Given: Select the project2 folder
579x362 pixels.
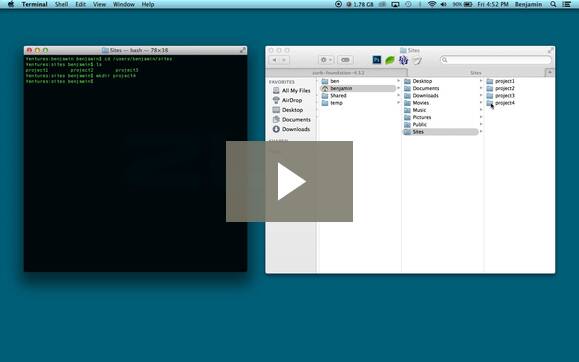Looking at the screenshot, I should [501, 88].
